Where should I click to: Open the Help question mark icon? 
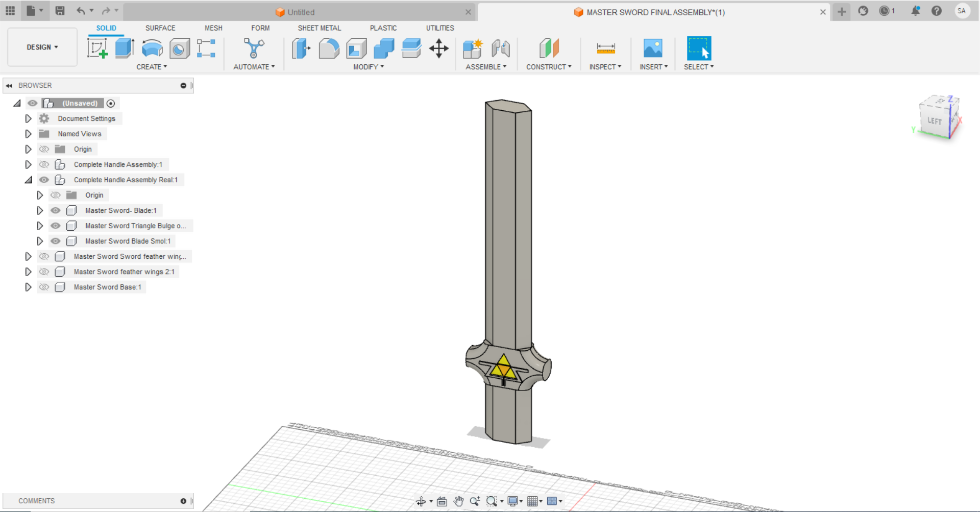click(x=937, y=11)
